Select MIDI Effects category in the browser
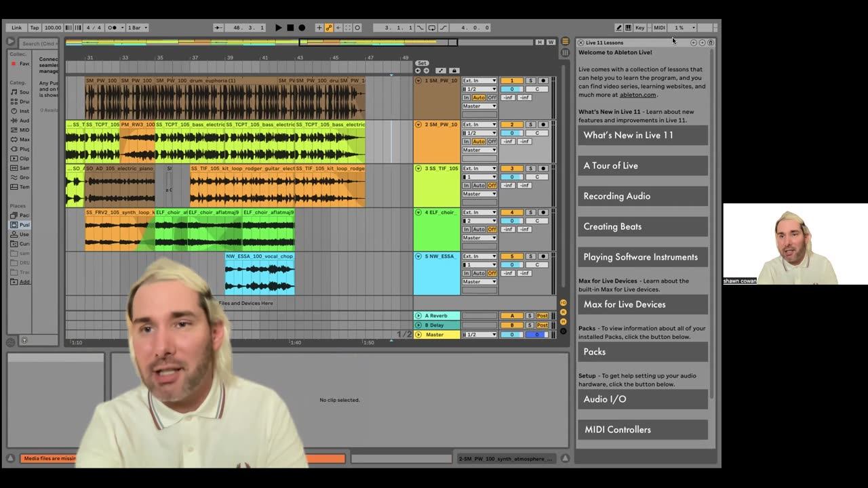Screen dimensions: 868x488 (x=20, y=130)
